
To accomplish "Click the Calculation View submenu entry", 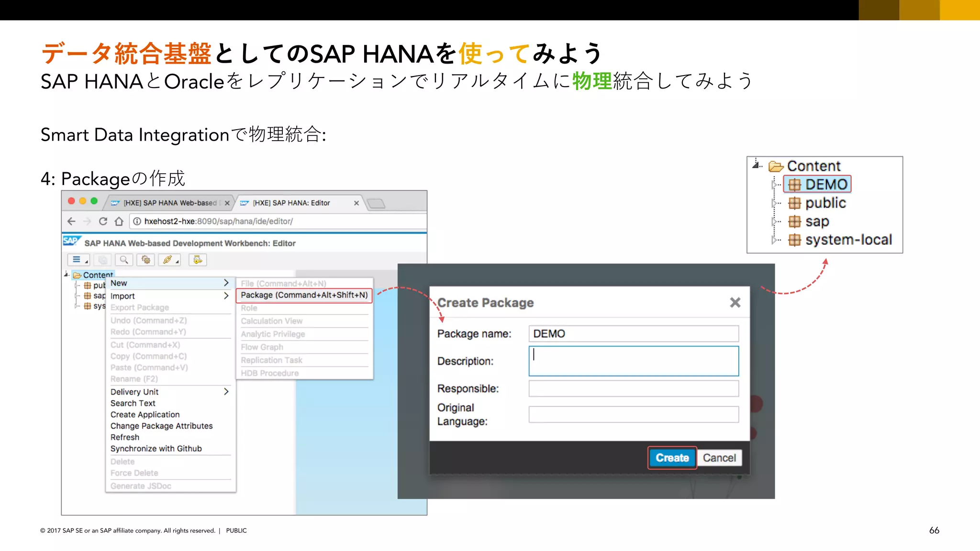I will (x=272, y=321).
